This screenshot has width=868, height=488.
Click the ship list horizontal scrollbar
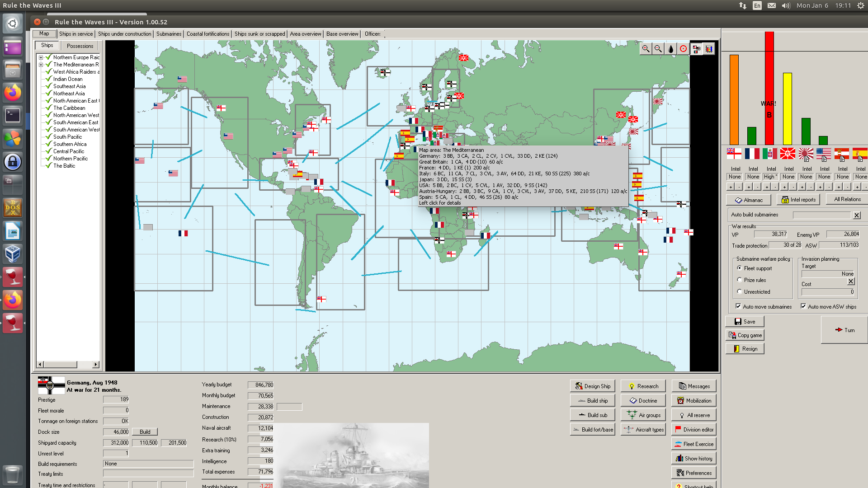tap(68, 364)
